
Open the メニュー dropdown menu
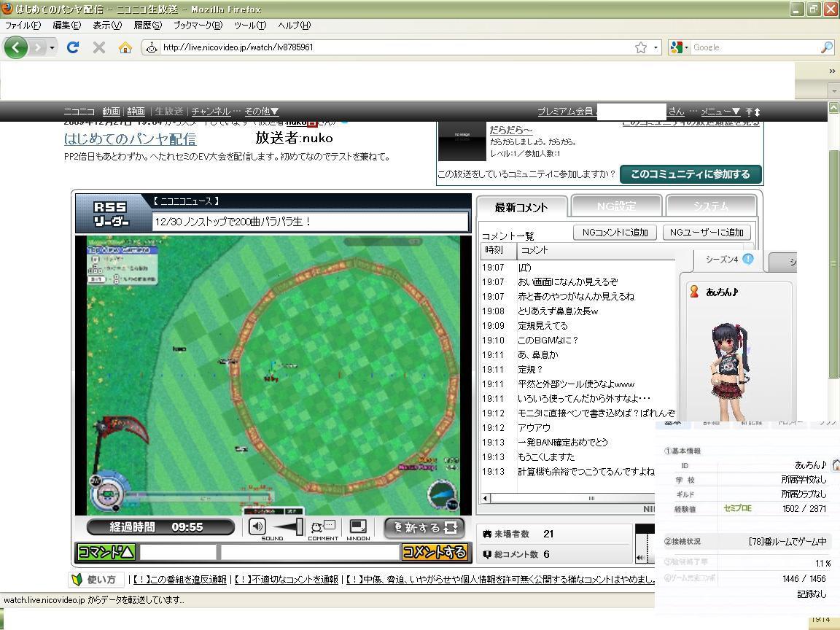(x=720, y=112)
